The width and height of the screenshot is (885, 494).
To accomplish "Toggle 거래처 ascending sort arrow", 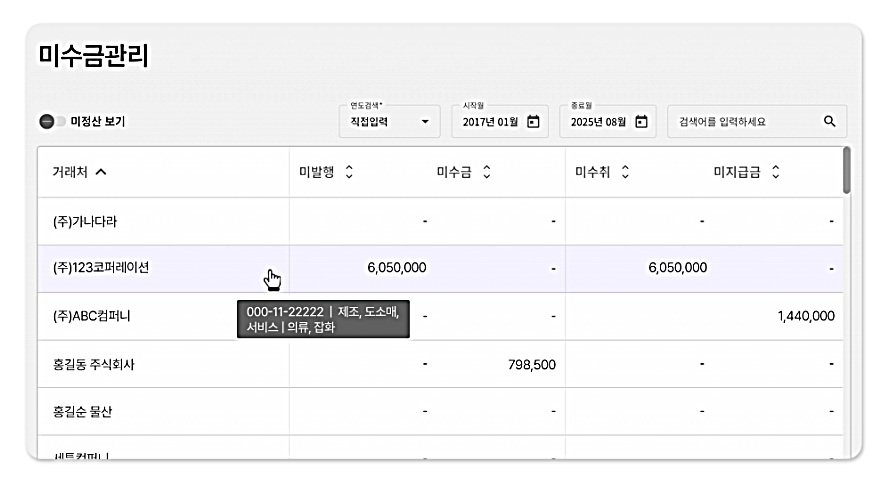I will tap(101, 172).
